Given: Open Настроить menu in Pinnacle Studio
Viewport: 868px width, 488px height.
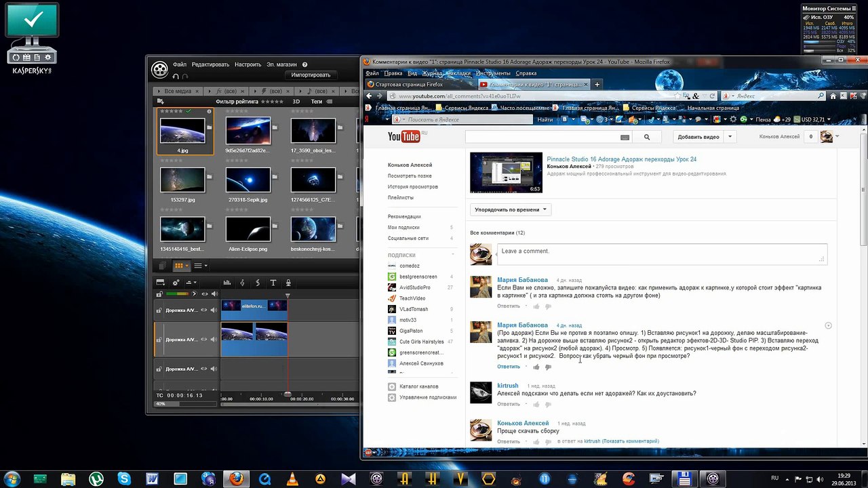Looking at the screenshot, I should click(248, 64).
